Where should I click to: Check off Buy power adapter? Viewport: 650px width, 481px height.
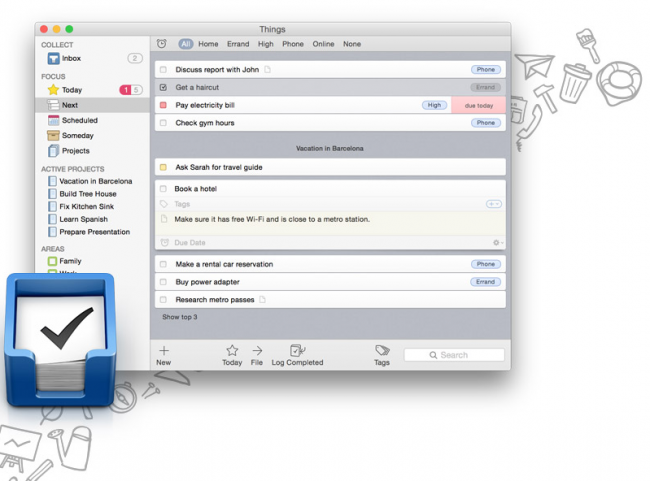pos(163,282)
